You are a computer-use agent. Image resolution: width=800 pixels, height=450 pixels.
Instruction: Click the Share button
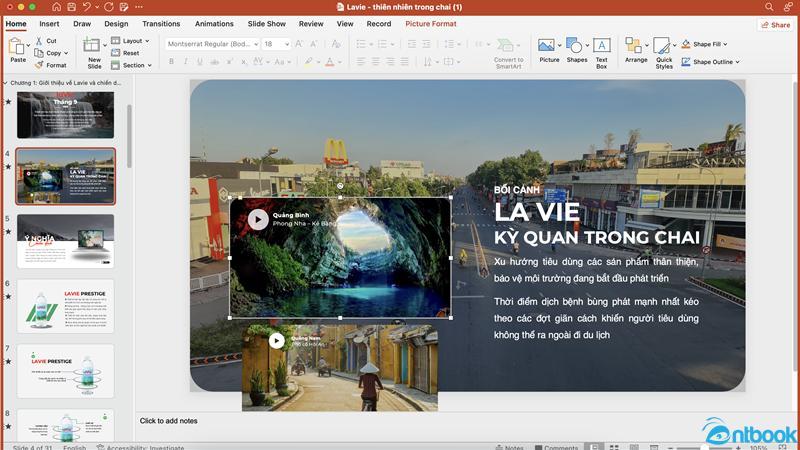pos(775,24)
